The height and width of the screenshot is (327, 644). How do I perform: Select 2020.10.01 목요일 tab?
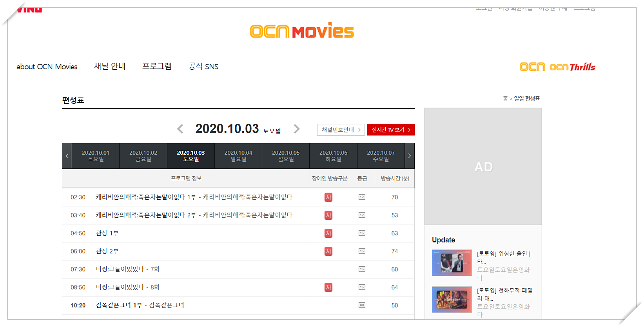(x=96, y=156)
